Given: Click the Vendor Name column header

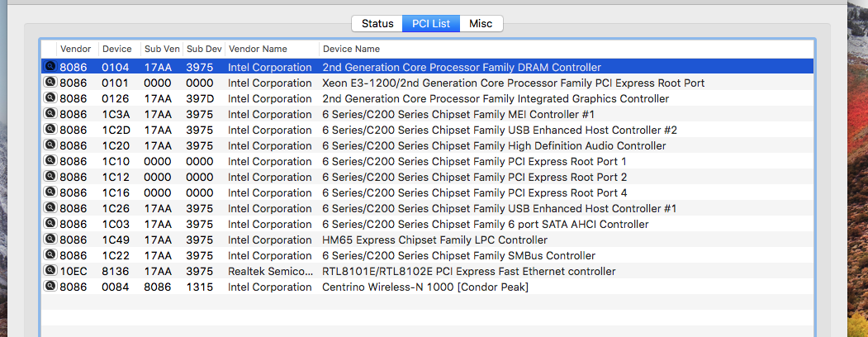Looking at the screenshot, I should pos(258,49).
